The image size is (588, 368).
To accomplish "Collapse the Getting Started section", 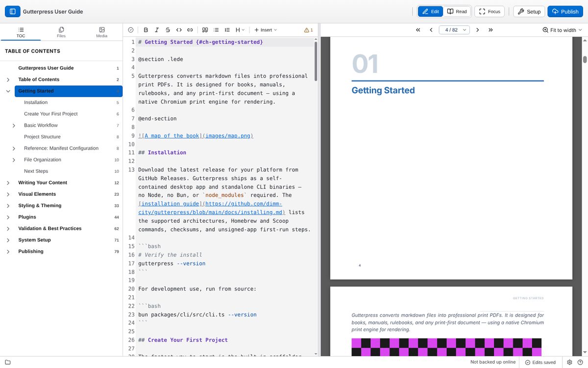I will 8,91.
